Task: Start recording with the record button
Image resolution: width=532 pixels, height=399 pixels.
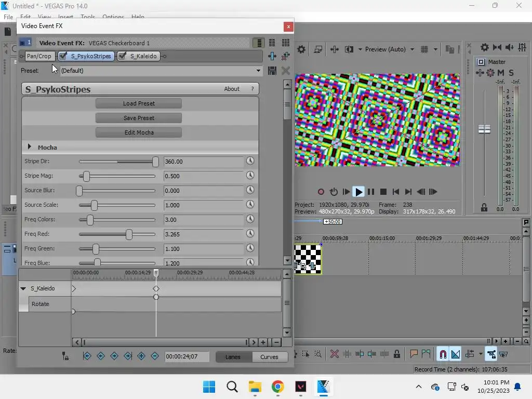Action: pyautogui.click(x=321, y=192)
